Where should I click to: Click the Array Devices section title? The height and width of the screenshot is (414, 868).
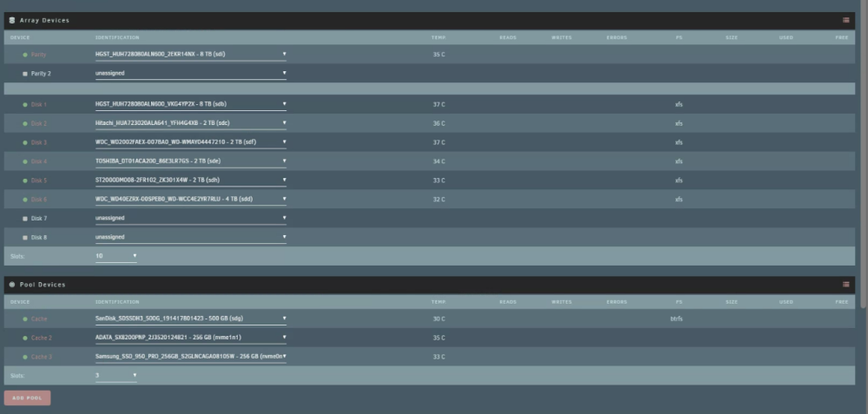pyautogui.click(x=45, y=21)
